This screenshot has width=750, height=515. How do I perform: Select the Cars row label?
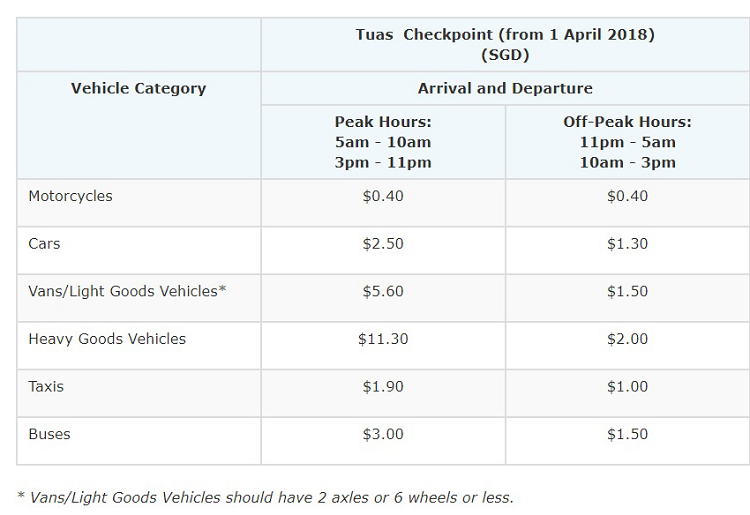click(44, 244)
